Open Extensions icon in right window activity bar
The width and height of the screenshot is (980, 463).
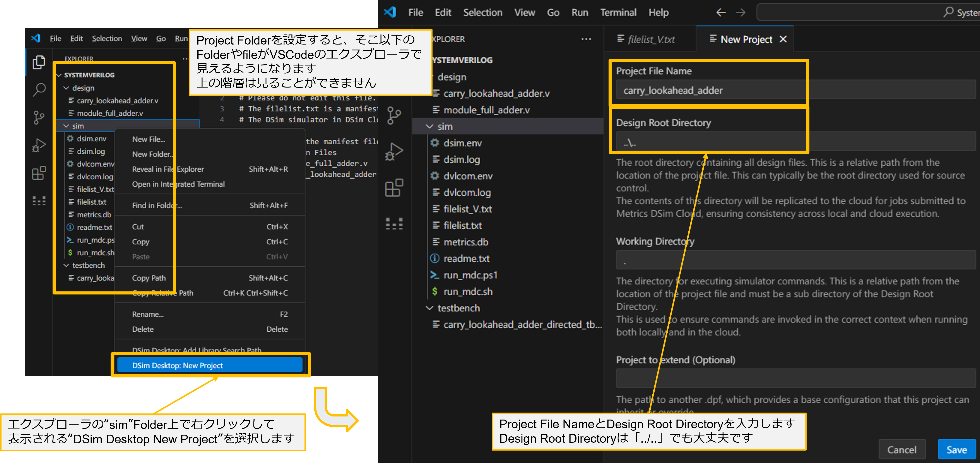(x=394, y=188)
